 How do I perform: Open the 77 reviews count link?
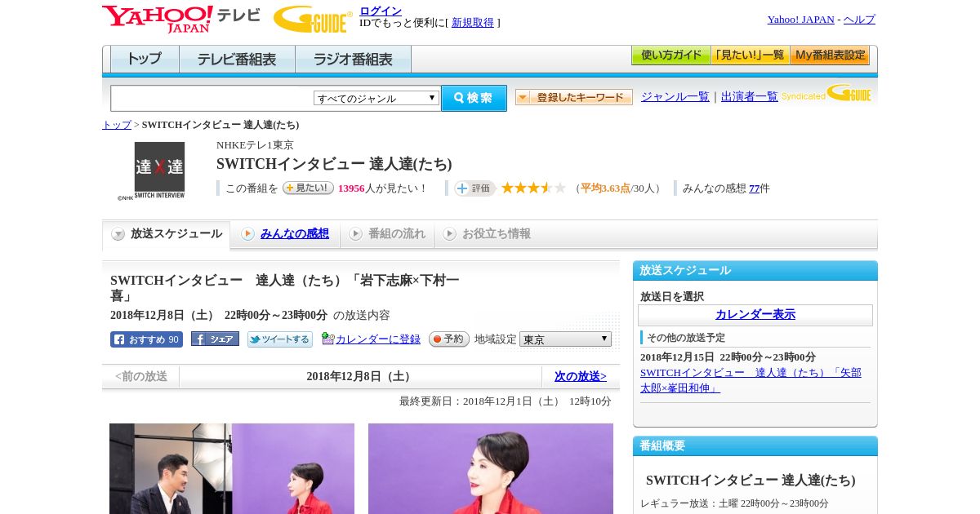(x=755, y=188)
